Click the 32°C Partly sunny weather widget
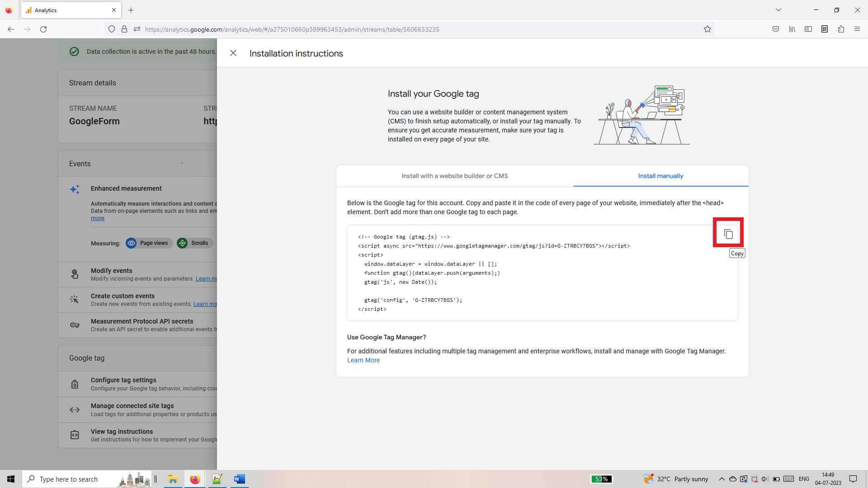The width and height of the screenshot is (868, 488). pos(676,479)
